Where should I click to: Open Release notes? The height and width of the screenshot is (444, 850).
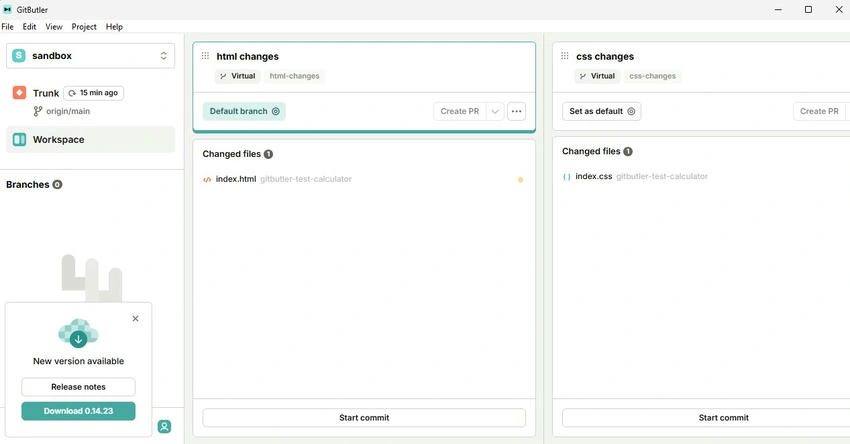point(79,387)
